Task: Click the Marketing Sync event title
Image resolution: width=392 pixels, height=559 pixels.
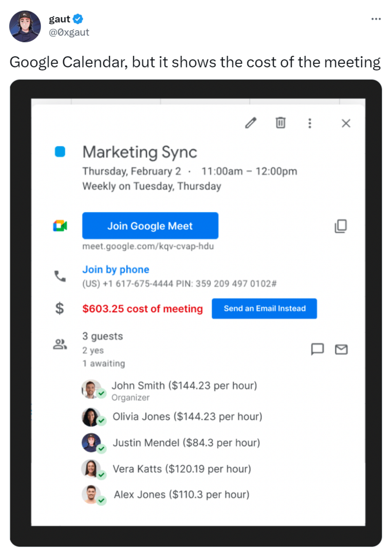Action: [x=140, y=152]
